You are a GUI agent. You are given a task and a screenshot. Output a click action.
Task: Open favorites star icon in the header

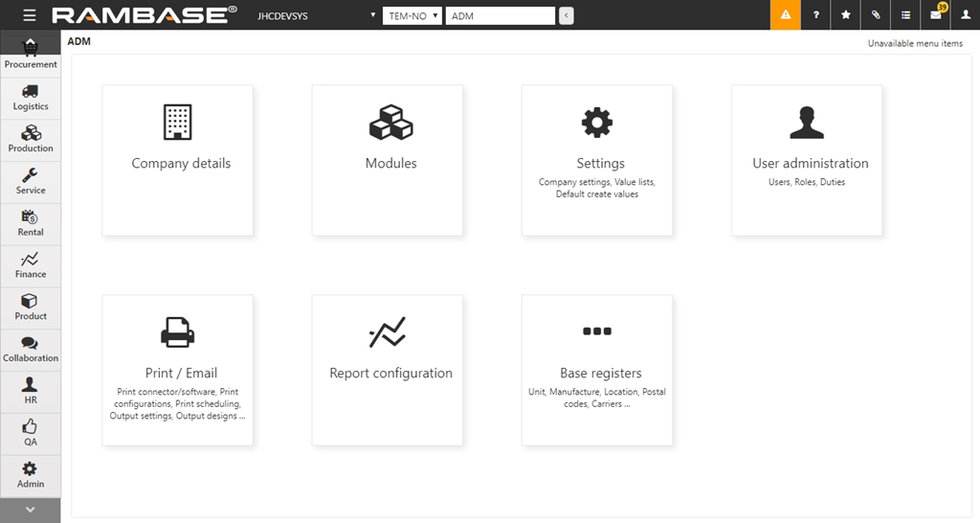tap(845, 15)
